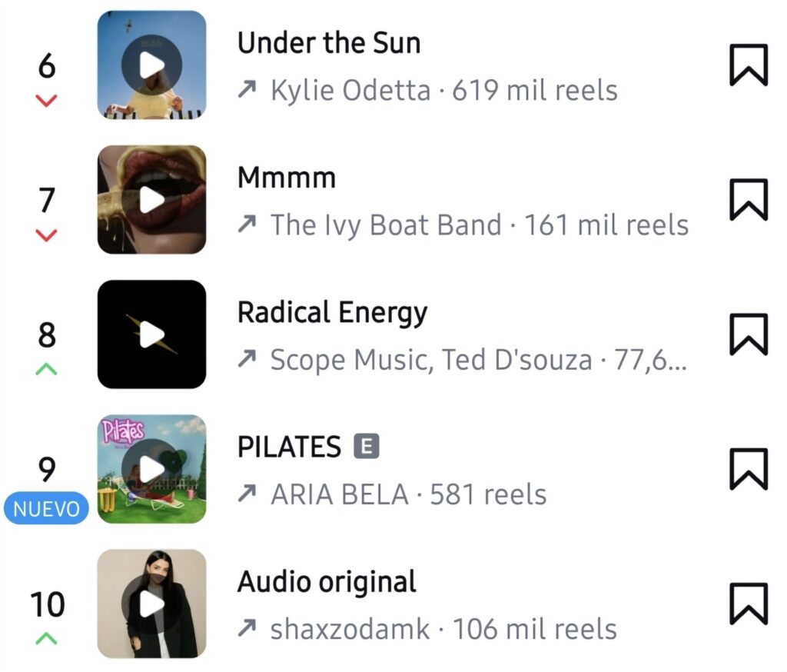Viewport: 787px width, 672px height.
Task: Open the Radical Energy song title
Action: click(332, 312)
